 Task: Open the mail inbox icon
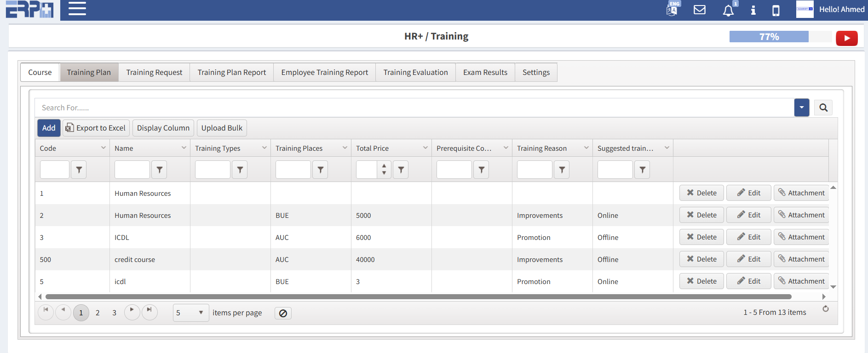pyautogui.click(x=699, y=10)
